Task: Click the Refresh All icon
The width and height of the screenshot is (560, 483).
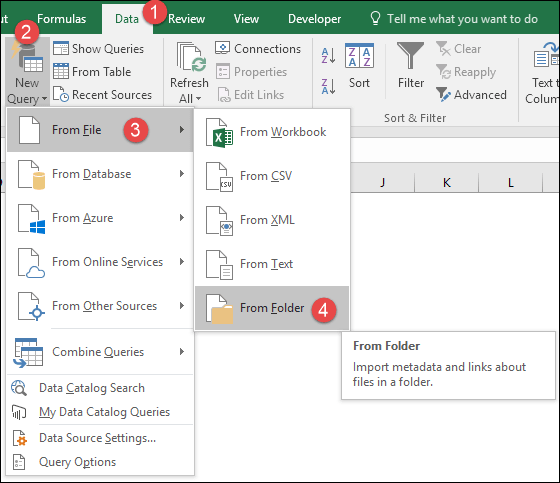Action: point(191,57)
